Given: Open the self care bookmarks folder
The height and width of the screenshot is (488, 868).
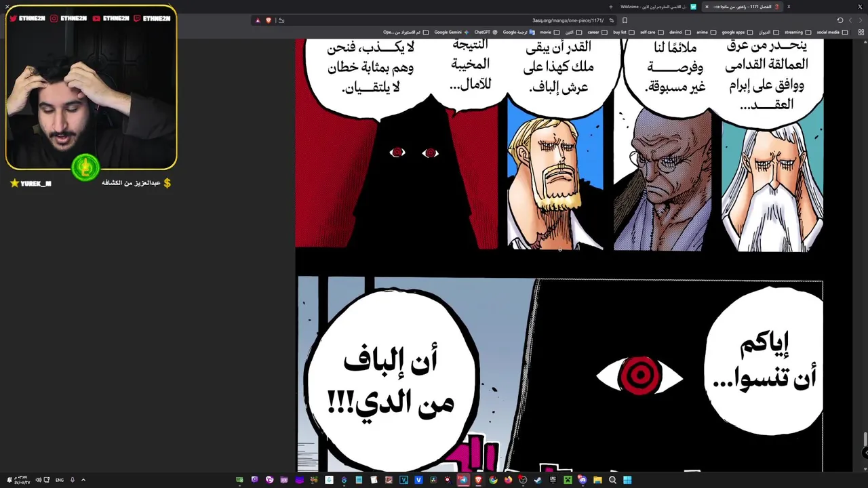Looking at the screenshot, I should pos(652,33).
